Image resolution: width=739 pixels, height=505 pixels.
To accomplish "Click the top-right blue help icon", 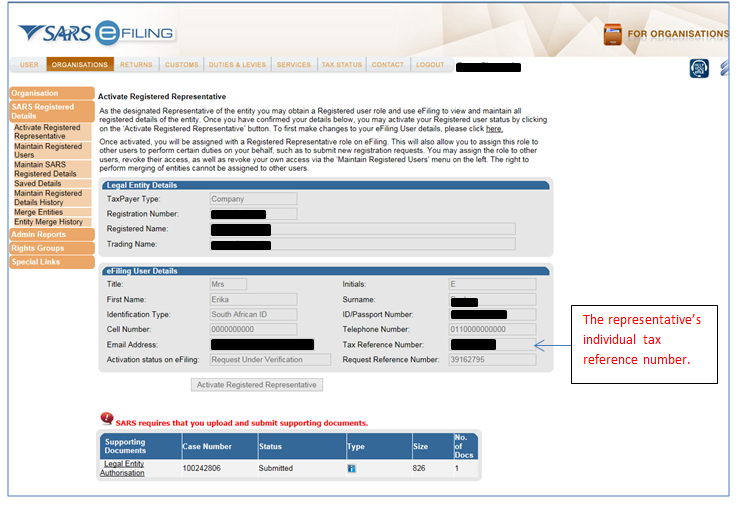I will (x=699, y=68).
